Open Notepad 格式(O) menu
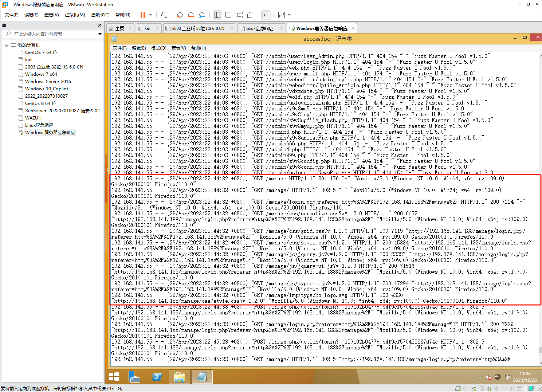The height and width of the screenshot is (392, 542). point(159,48)
